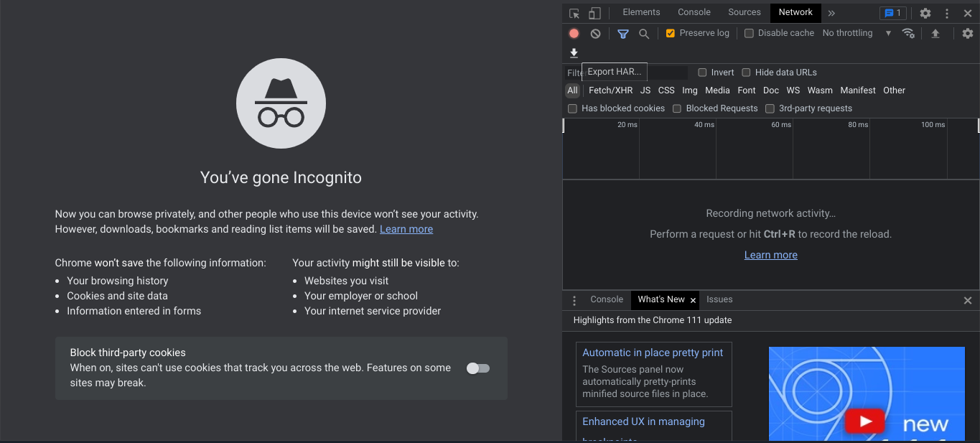This screenshot has height=443, width=980.
Task: Filter requests by Doc type
Action: point(771,90)
